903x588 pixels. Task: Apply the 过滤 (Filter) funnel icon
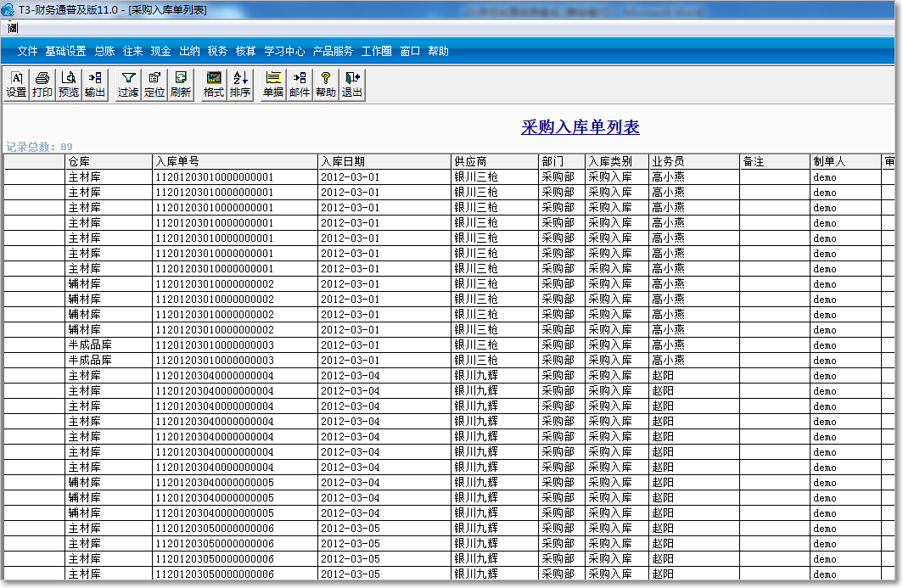click(128, 84)
